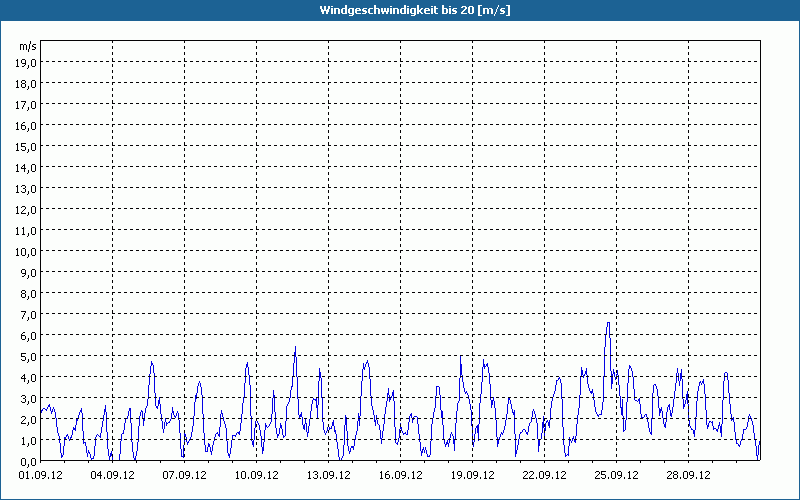The height and width of the screenshot is (500, 800).
Task: Click the 9,0 y-axis label
Action: coord(28,273)
